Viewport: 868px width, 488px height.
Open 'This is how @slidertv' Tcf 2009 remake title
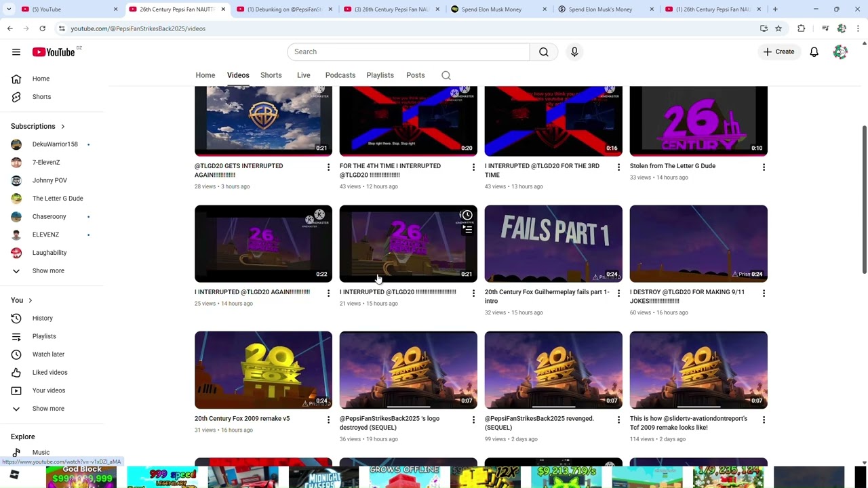688,423
